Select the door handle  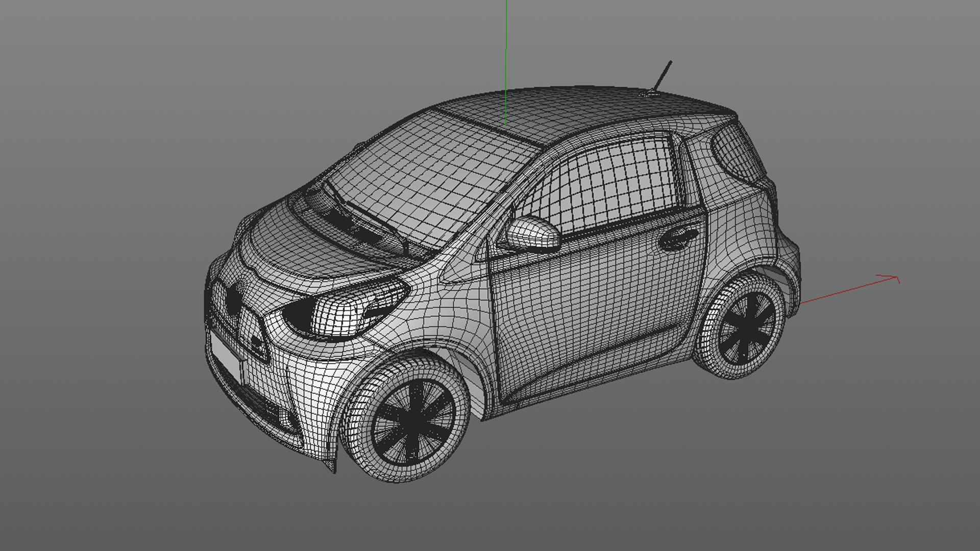coord(678,237)
